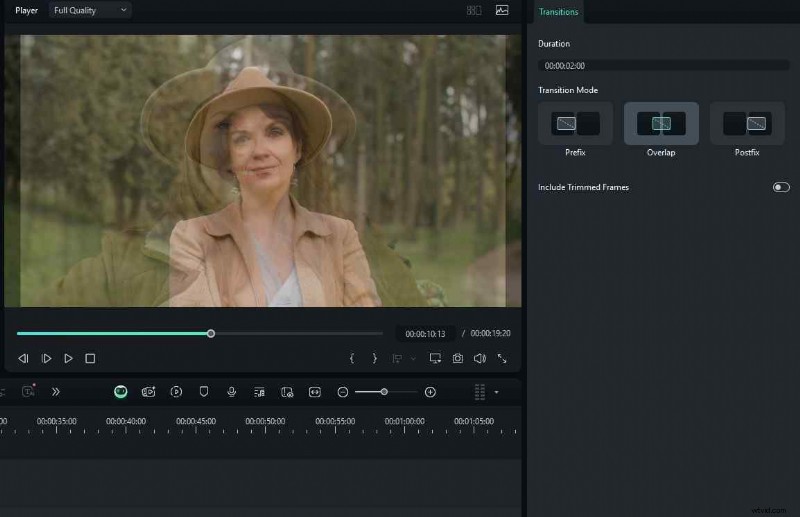Click the green AI assistant face icon
800x517 pixels.
click(x=120, y=392)
